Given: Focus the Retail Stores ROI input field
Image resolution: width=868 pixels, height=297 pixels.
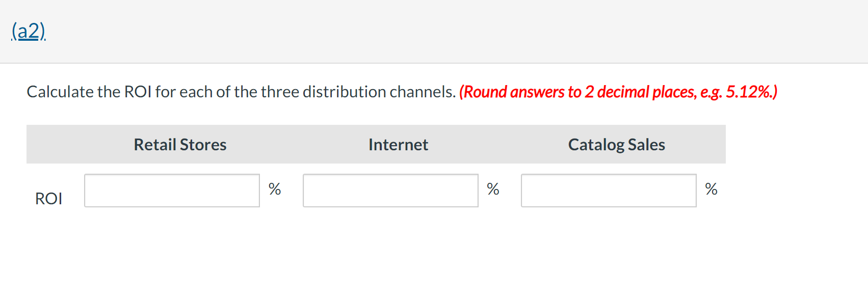Looking at the screenshot, I should tap(172, 191).
